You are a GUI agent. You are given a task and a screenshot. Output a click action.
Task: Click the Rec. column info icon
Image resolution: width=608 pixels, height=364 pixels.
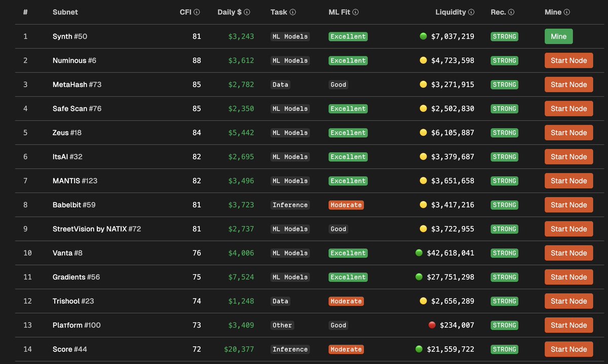click(511, 12)
